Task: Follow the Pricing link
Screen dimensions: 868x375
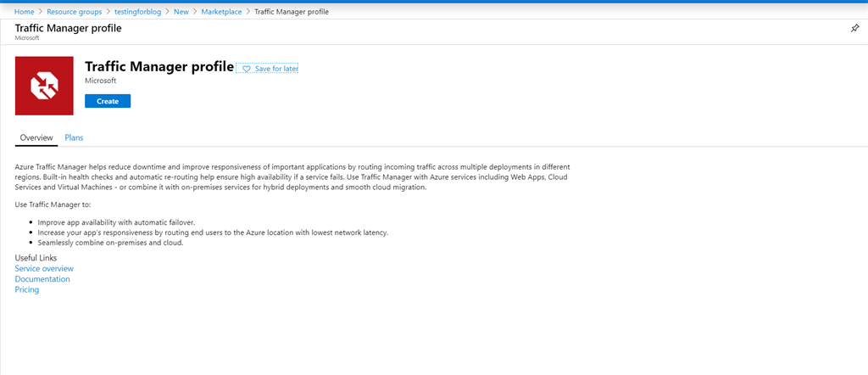Action: 27,289
